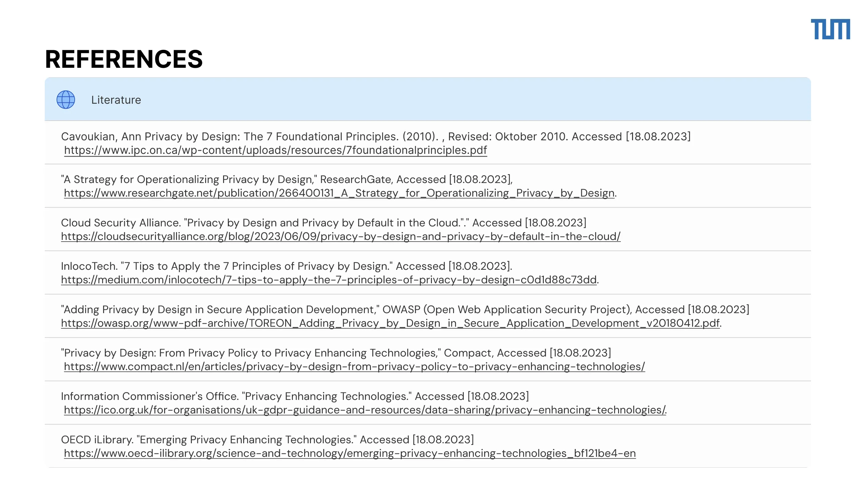
Task: Click the Cavoukian, Ann Privacy by Design citation text
Action: point(376,137)
